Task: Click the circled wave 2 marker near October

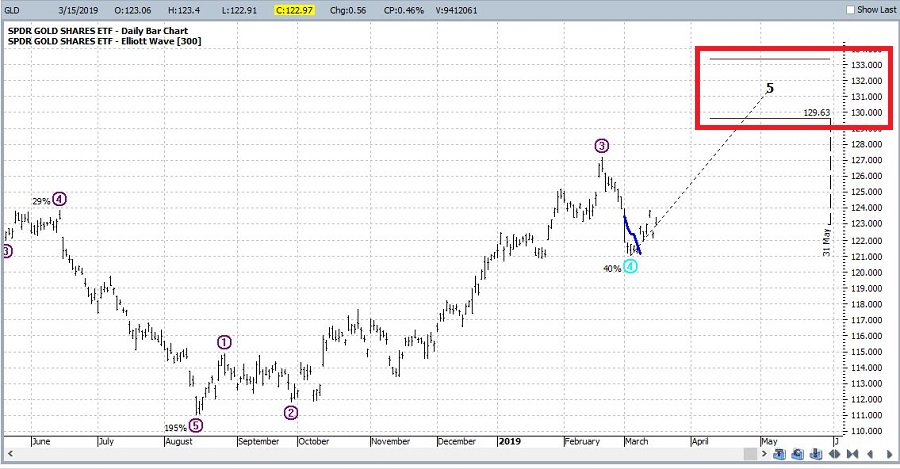Action: coord(291,413)
